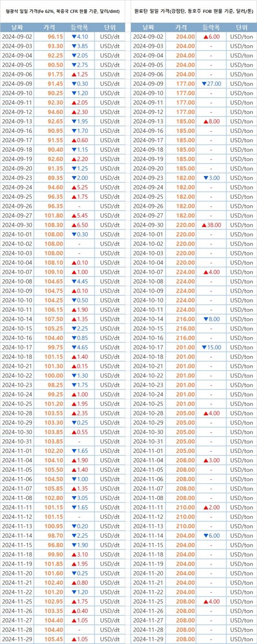The height and width of the screenshot is (644, 257).
Task: Click the red up arrow beside 3.10
Action: click(x=74, y=554)
